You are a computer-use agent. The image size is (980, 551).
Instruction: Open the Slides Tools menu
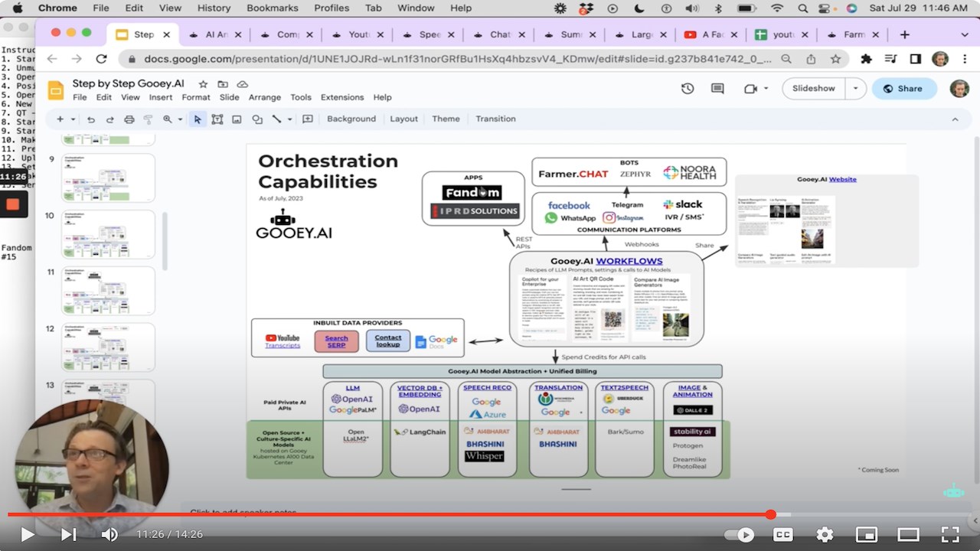pyautogui.click(x=301, y=97)
